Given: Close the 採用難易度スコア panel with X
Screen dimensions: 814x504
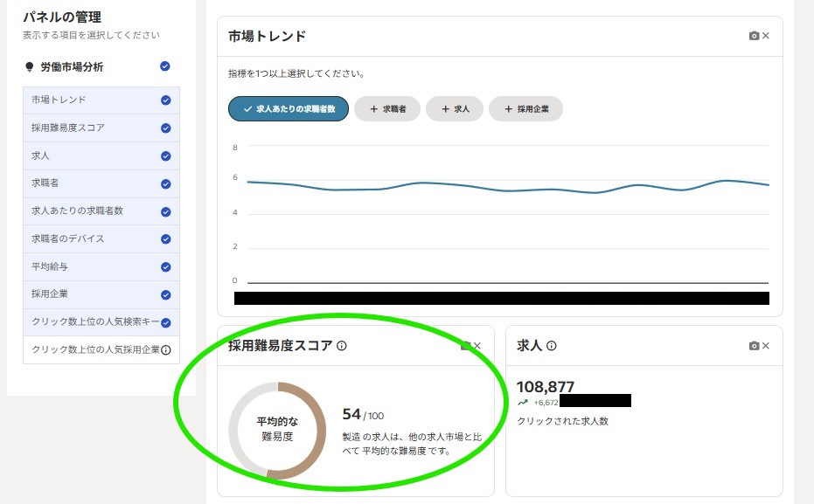Looking at the screenshot, I should tap(477, 346).
